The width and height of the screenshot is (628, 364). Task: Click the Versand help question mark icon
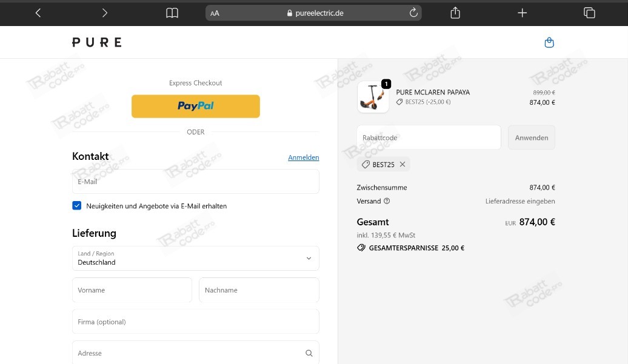click(x=387, y=201)
